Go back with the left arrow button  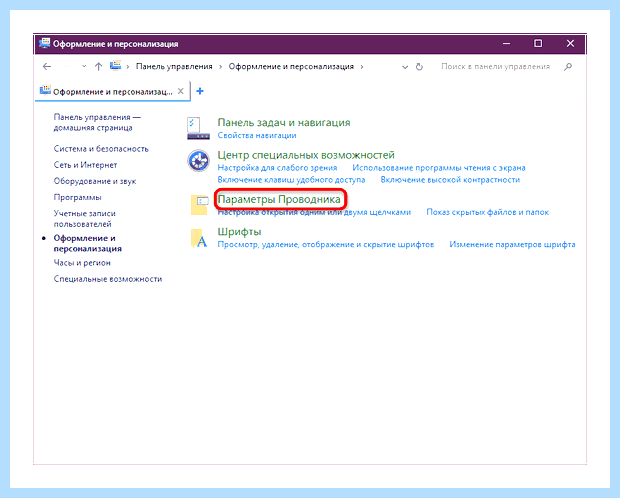(x=47, y=66)
